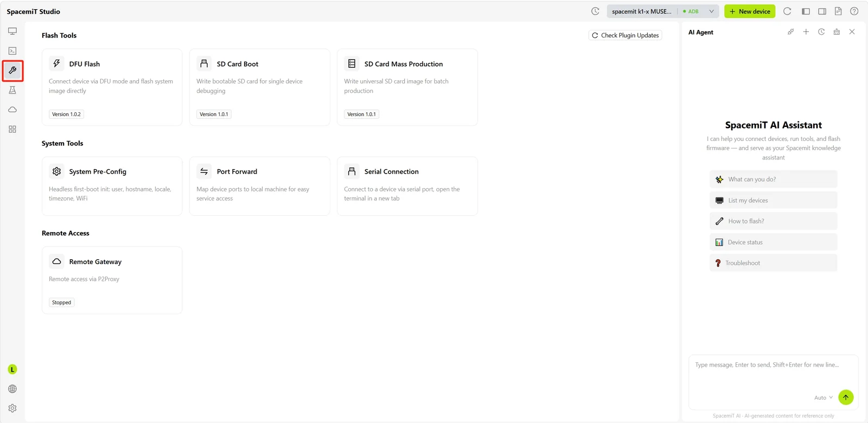Click the "Stopped" status on Remote Gateway
The height and width of the screenshot is (423, 868).
pos(62,303)
